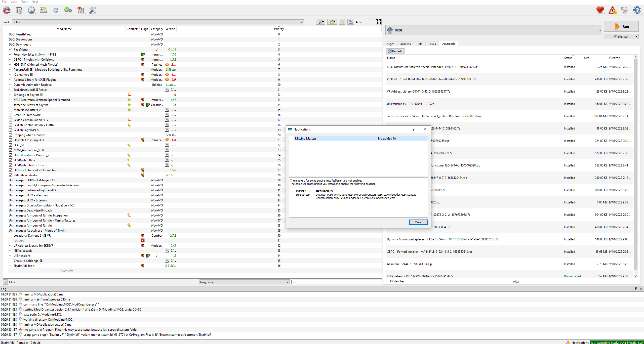The width and height of the screenshot is (644, 344).
Task: Click the SKSE diamond icon in the executable selector
Action: point(390,30)
